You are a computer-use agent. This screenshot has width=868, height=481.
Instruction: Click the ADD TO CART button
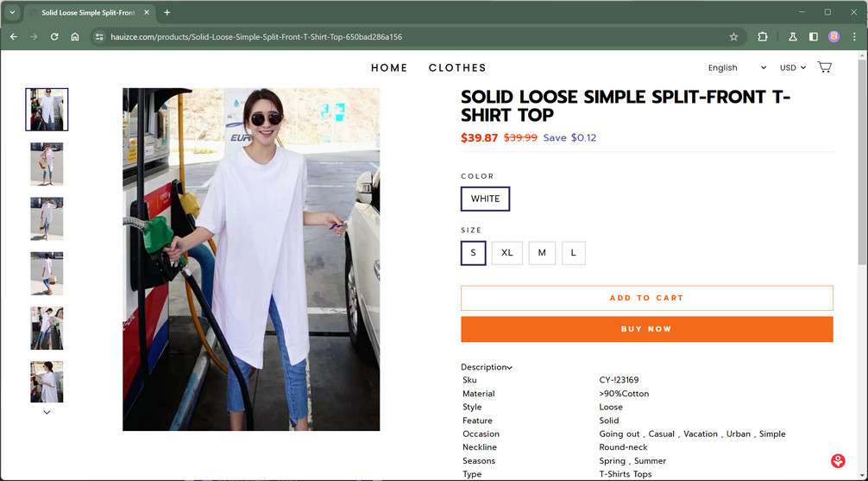tap(646, 298)
